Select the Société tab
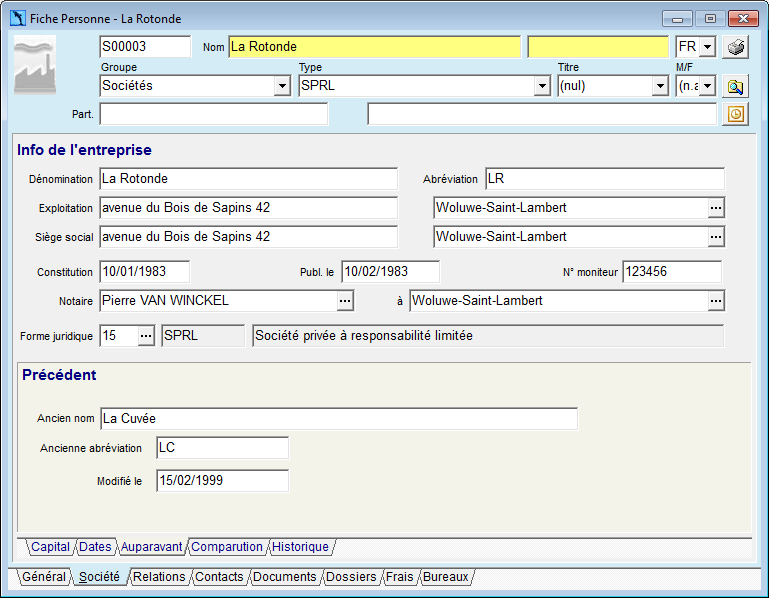Viewport: 769px width, 598px height. 99,576
